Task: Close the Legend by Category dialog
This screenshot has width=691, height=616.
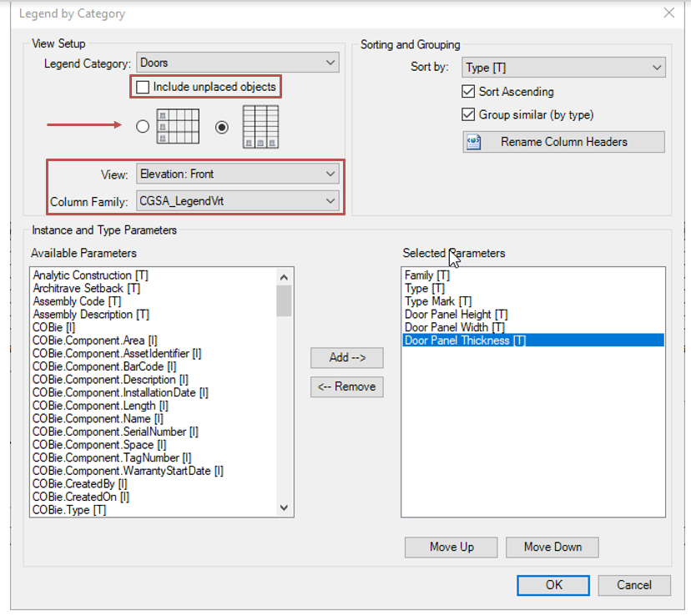Action: [668, 13]
